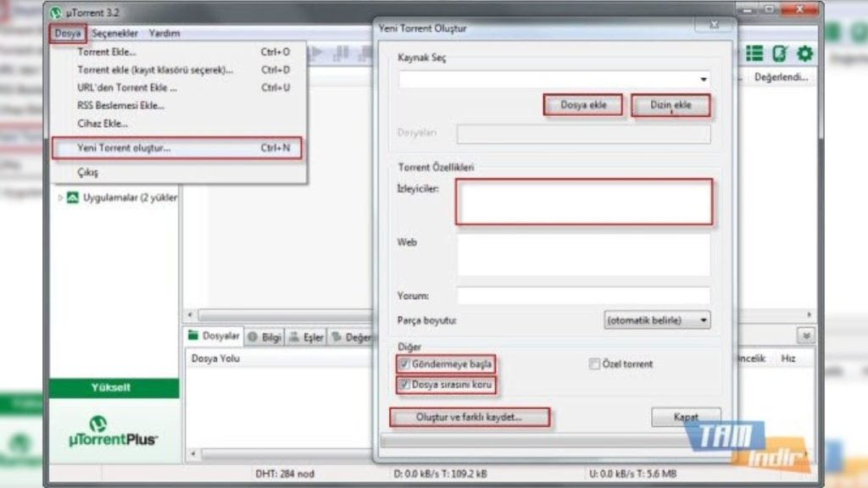Viewport: 868px width, 488px height.
Task: Switch to the Dosyalar tab
Action: click(x=214, y=335)
